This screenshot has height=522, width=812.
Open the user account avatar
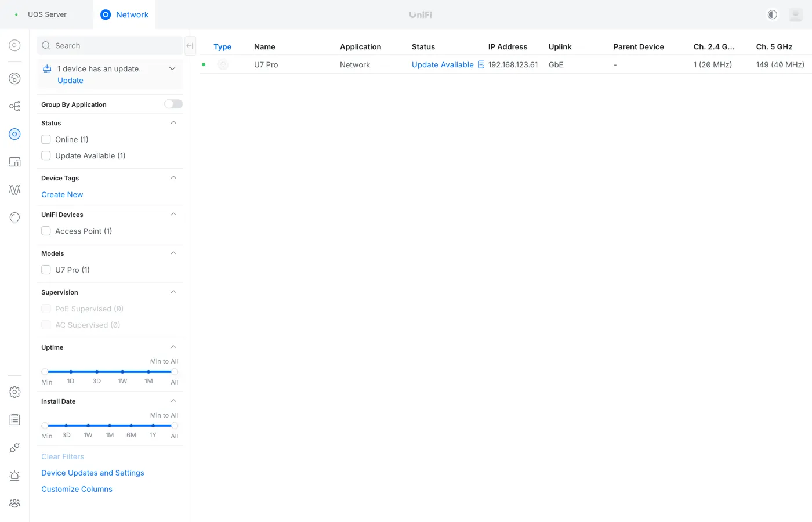796,14
